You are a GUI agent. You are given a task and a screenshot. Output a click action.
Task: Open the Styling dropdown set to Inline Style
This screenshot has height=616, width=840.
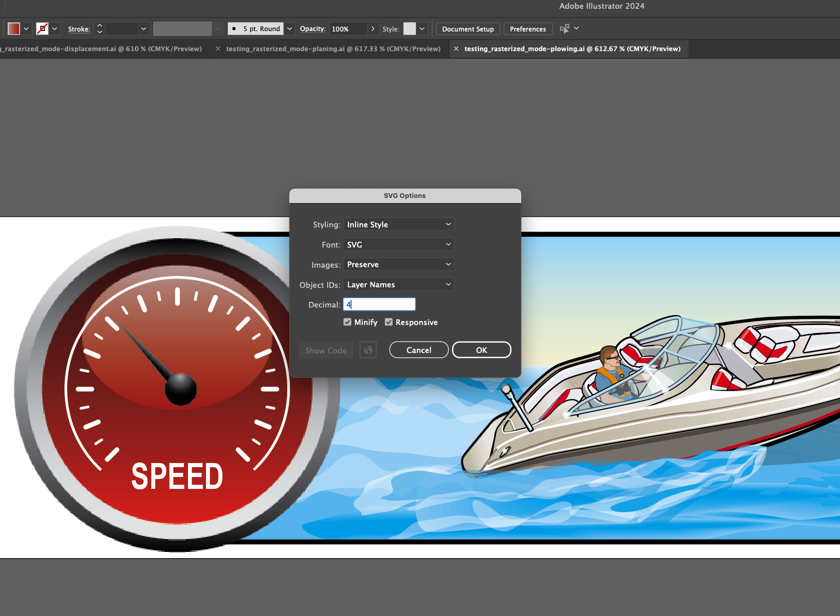[x=398, y=224]
